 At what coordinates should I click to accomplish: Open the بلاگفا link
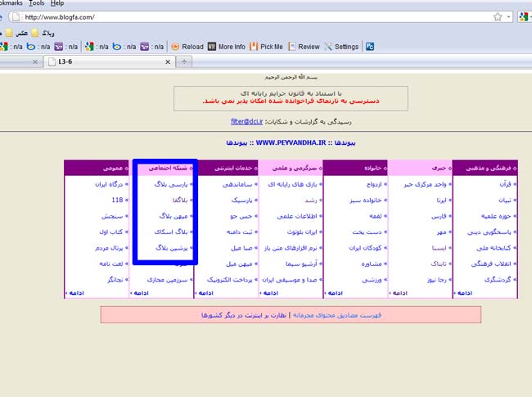point(180,201)
